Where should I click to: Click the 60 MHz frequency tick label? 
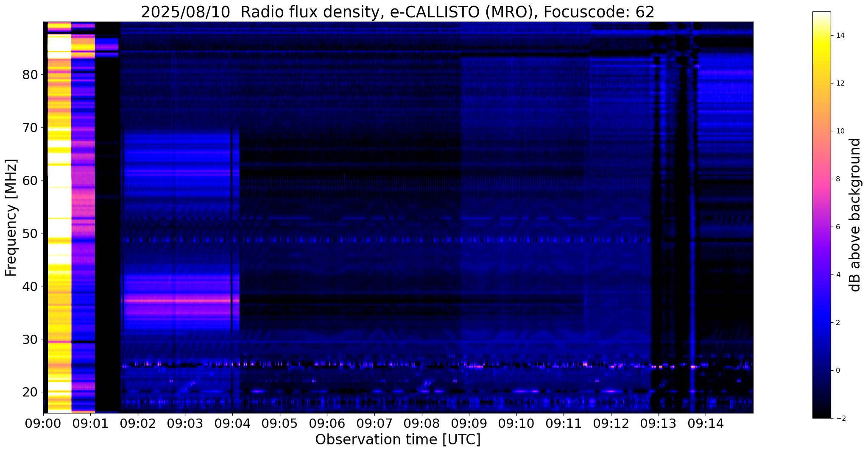(x=30, y=180)
